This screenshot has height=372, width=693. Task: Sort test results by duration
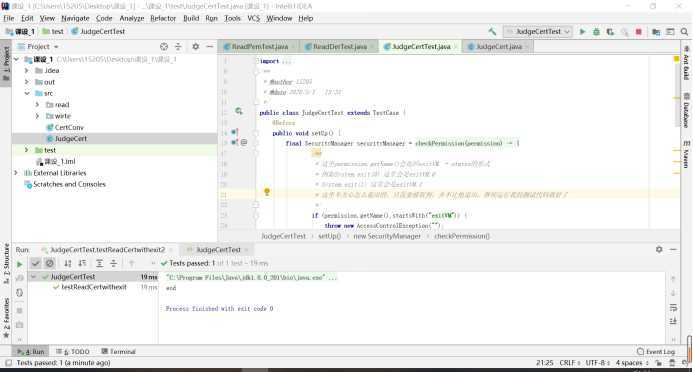82,263
